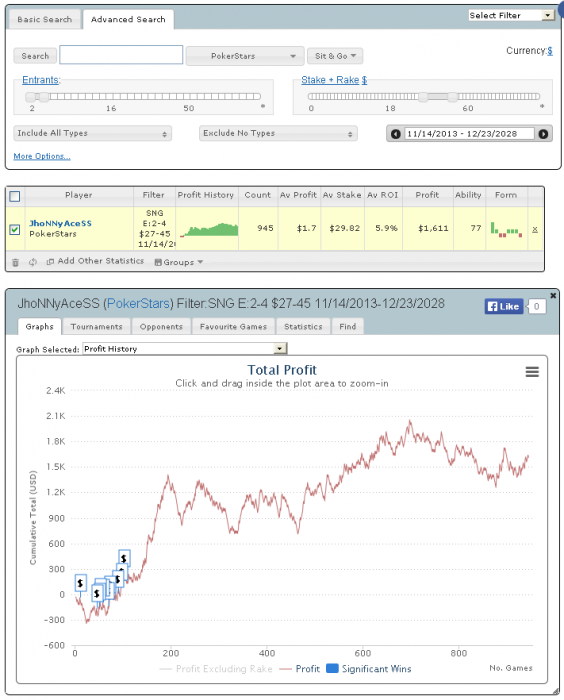The width and height of the screenshot is (564, 700).
Task: Open the Graph Selected Profit History dropdown
Action: [185, 349]
